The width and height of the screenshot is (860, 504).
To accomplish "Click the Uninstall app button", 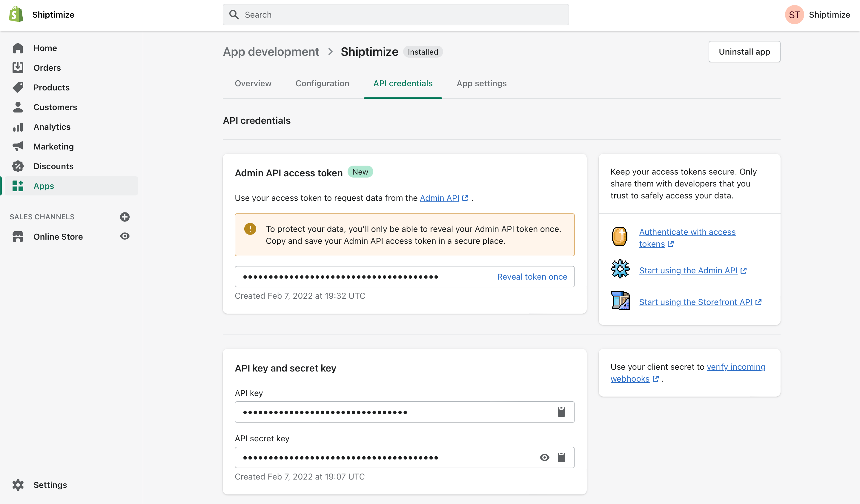I will click(744, 52).
